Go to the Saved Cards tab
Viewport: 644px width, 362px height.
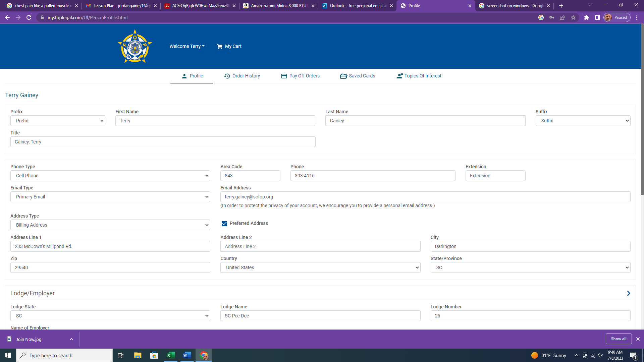point(358,76)
